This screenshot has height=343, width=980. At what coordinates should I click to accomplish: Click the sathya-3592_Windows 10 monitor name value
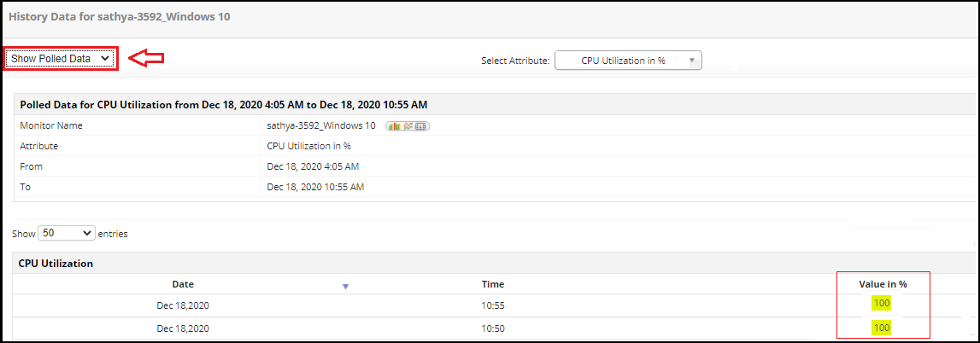321,125
